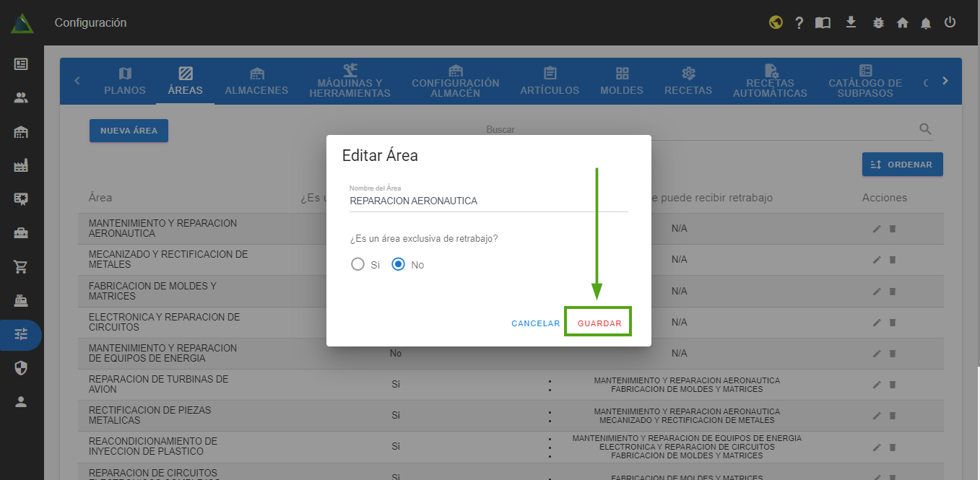The image size is (980, 480).
Task: Click CANCELAR in the dialog
Action: click(535, 323)
